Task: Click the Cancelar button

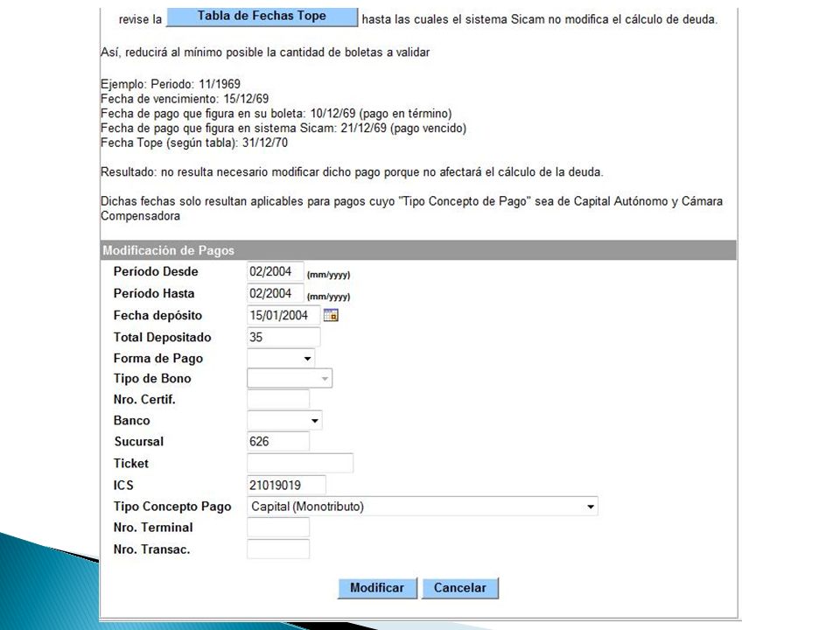Action: pos(459,588)
